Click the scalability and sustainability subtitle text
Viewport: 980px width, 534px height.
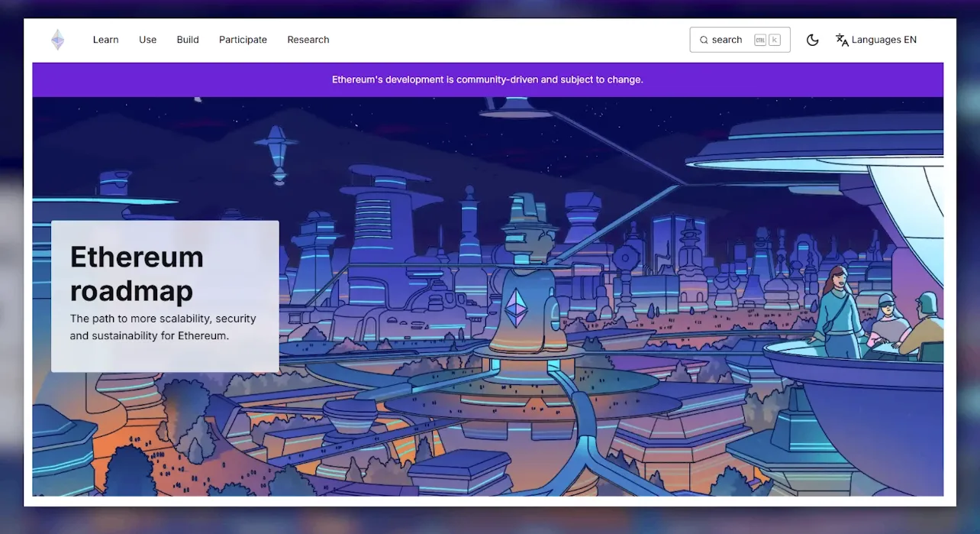[x=163, y=327]
